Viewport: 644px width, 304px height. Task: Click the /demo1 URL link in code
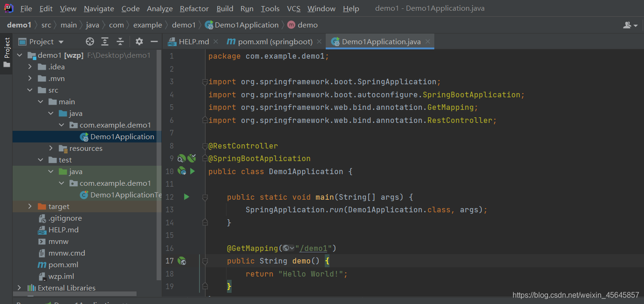[x=314, y=248]
